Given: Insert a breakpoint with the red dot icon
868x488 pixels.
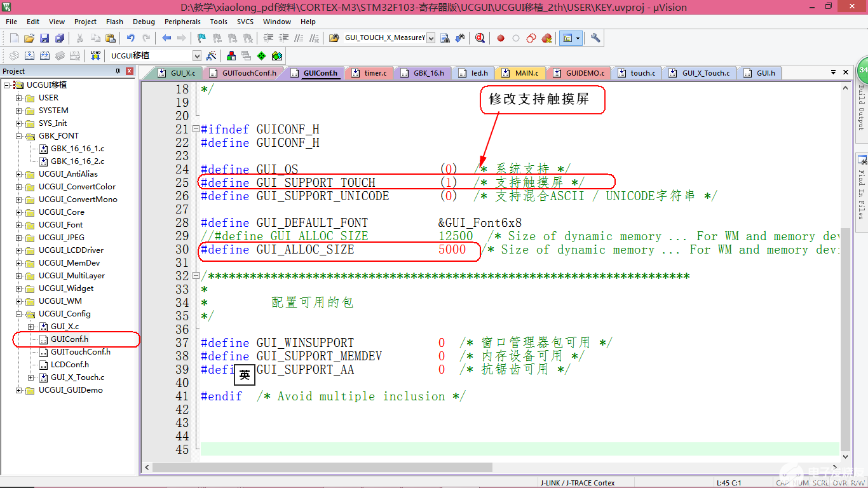Looking at the screenshot, I should click(x=501, y=38).
